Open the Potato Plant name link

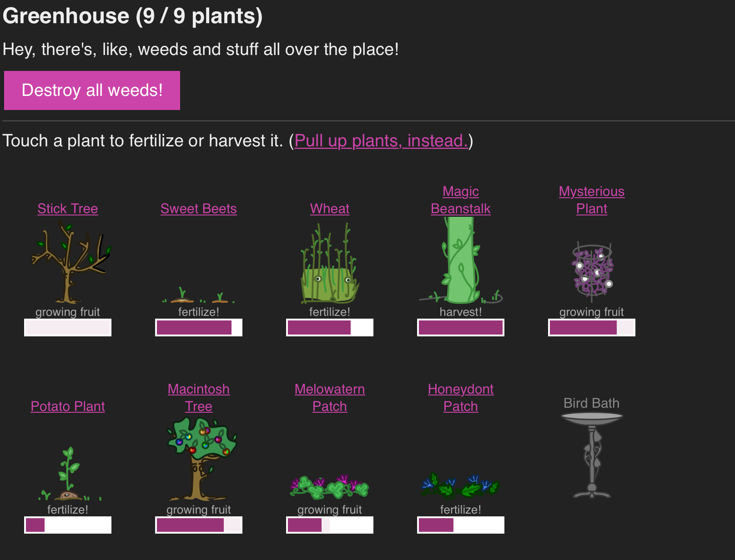point(68,406)
